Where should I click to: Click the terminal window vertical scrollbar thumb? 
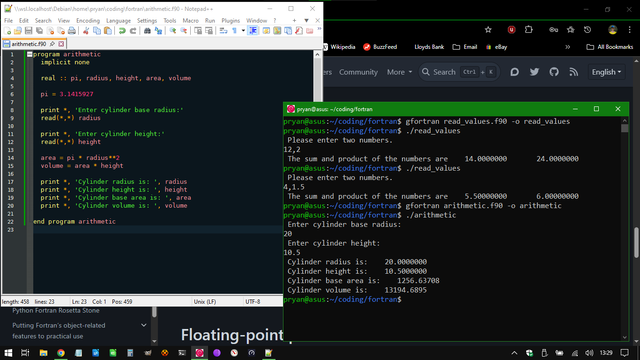pyautogui.click(x=624, y=128)
